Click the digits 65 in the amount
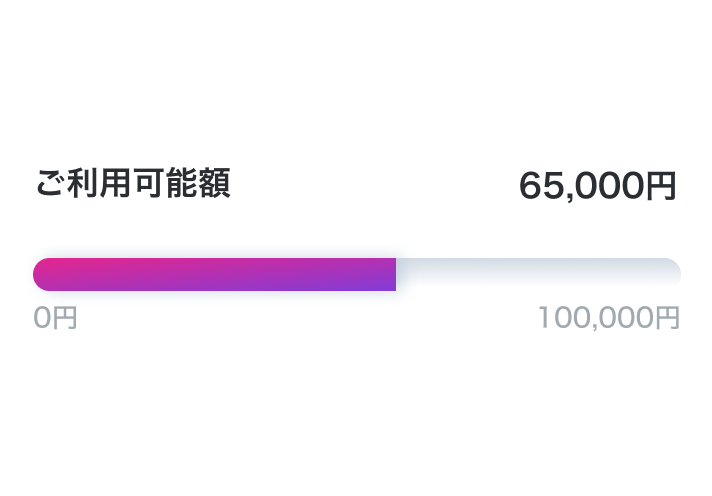The height and width of the screenshot is (496, 712). [x=541, y=186]
